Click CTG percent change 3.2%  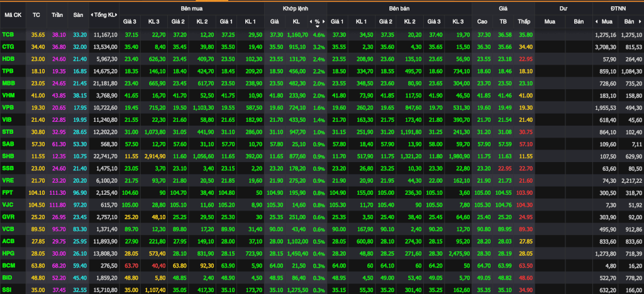(x=319, y=48)
